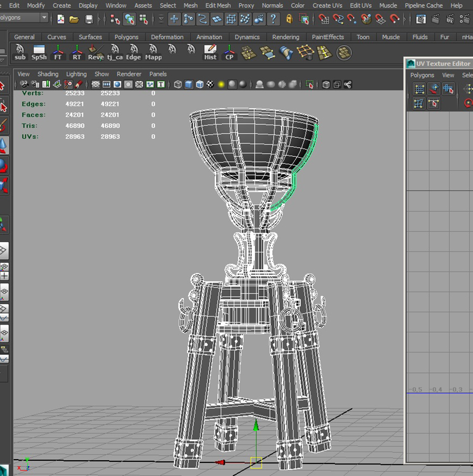Open the PaintEffects shelf tab
The width and height of the screenshot is (473, 476).
pyautogui.click(x=327, y=37)
